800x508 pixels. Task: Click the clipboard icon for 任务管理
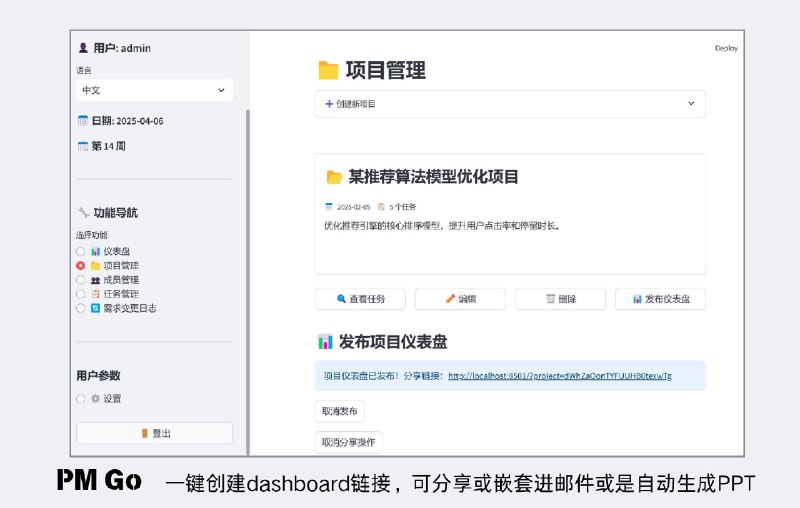point(95,294)
